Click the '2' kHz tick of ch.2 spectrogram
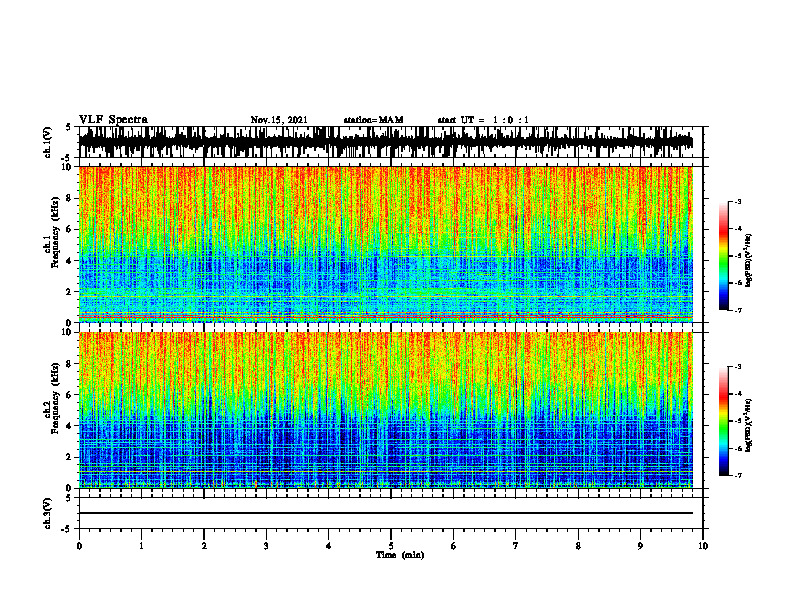The image size is (792, 612). [x=70, y=457]
